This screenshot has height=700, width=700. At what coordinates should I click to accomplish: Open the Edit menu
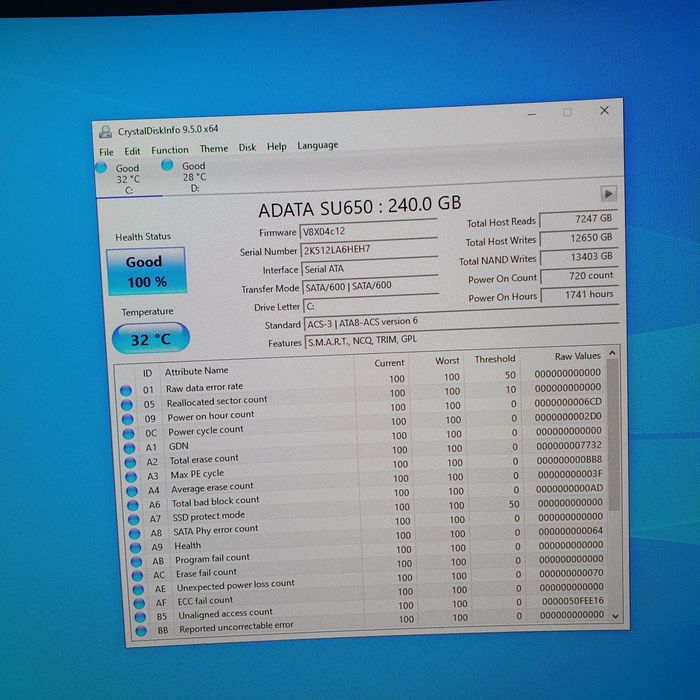coord(132,151)
